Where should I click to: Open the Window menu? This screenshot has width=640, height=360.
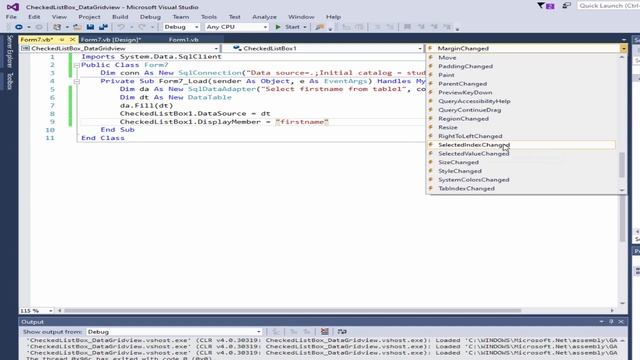[x=301, y=17]
